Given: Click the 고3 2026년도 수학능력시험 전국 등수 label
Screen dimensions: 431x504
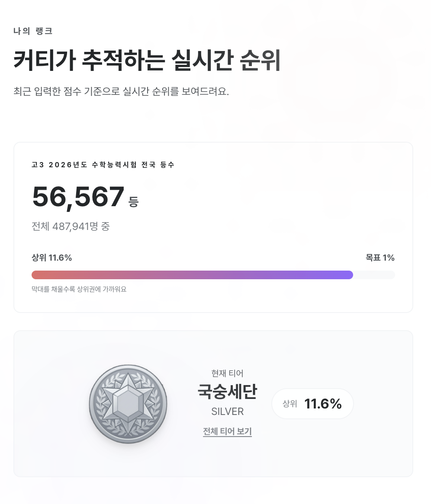Looking at the screenshot, I should tap(103, 165).
